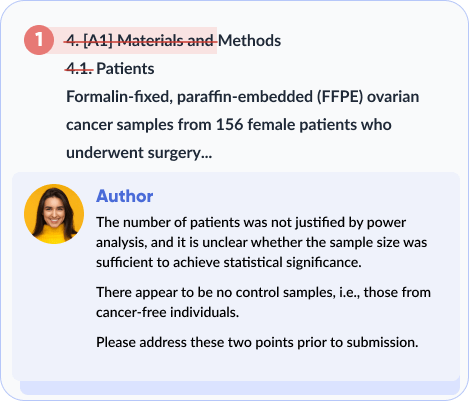The width and height of the screenshot is (469, 401).
Task: Click the pink highlight over deleted heading
Action: 135,40
